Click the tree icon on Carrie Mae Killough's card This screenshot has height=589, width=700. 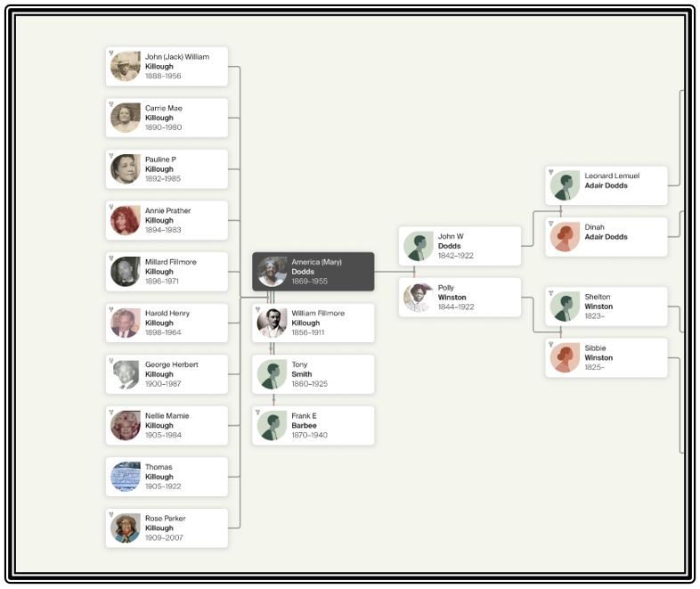tap(111, 104)
